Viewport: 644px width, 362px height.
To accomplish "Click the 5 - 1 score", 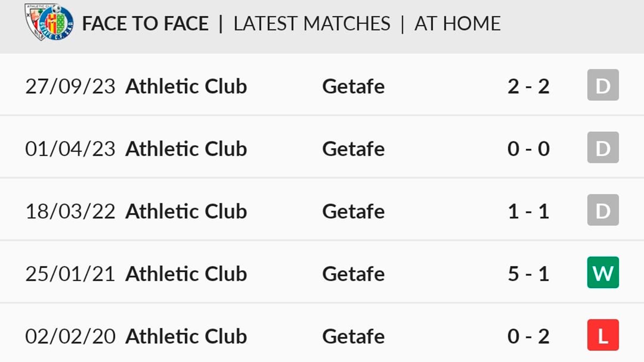I will pos(528,274).
